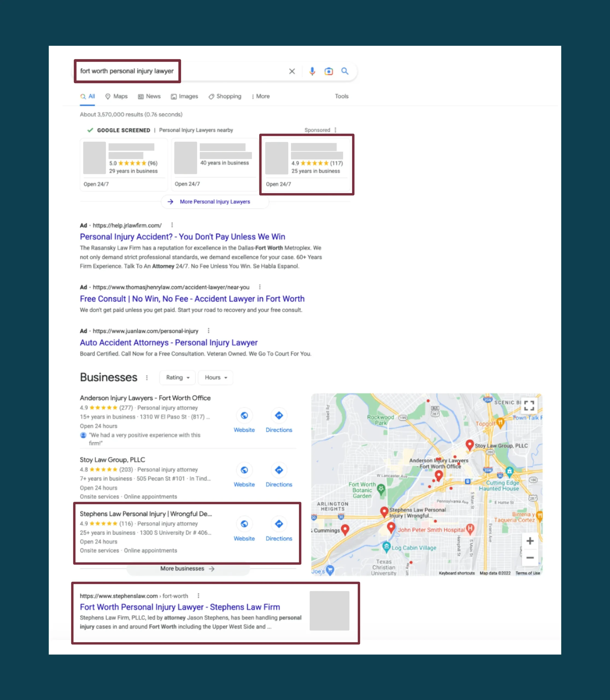Submit query with magnifying glass icon
This screenshot has width=610, height=700.
coord(345,71)
